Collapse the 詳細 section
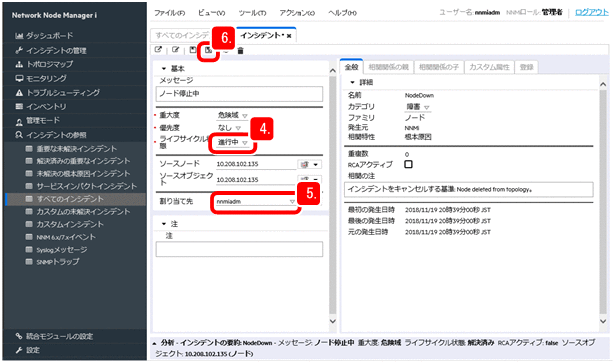 point(352,82)
